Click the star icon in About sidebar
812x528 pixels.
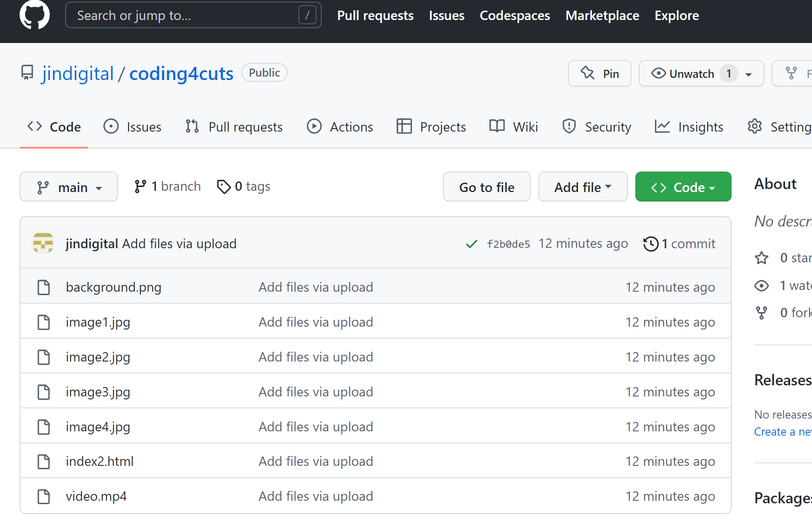coord(761,258)
